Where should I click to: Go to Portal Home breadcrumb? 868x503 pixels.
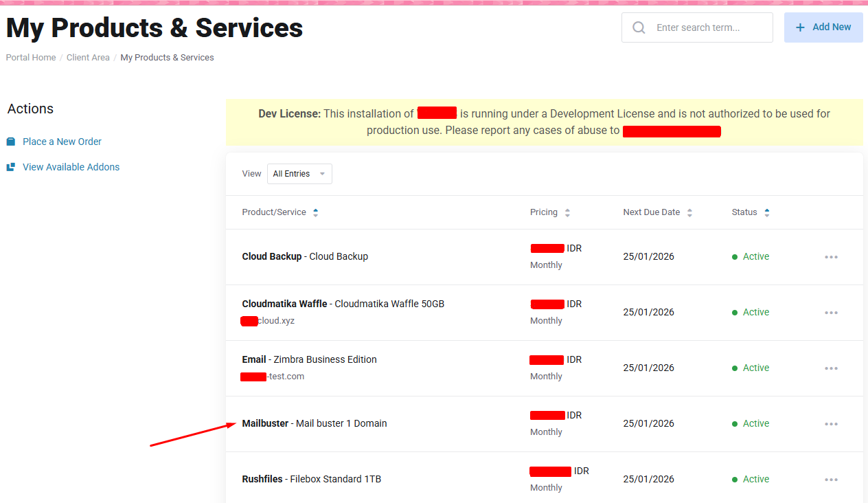click(31, 58)
